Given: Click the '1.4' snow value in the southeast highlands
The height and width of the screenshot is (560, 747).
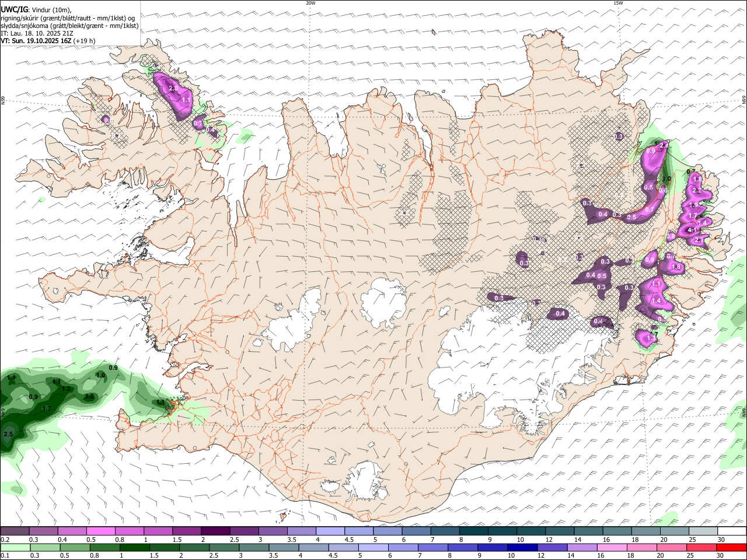Looking at the screenshot, I should pos(656,301).
